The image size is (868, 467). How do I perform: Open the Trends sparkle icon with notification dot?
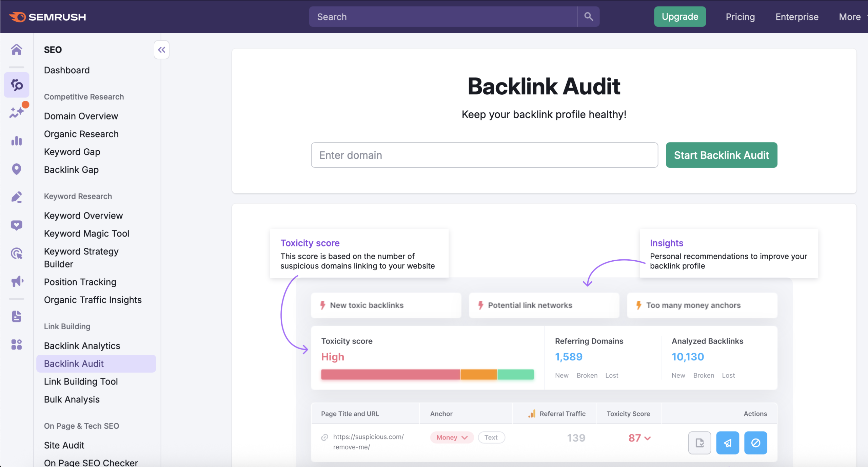tap(16, 111)
